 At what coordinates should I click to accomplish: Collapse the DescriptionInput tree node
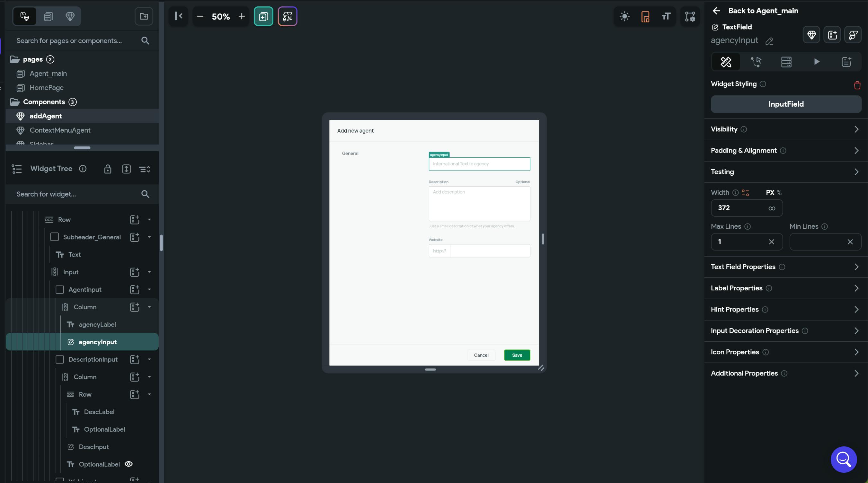click(149, 359)
